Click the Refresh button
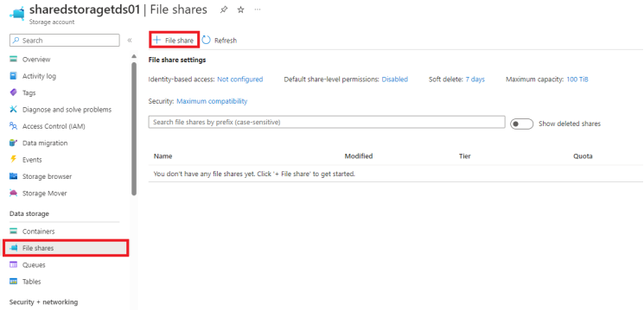644x311 pixels. [x=220, y=41]
